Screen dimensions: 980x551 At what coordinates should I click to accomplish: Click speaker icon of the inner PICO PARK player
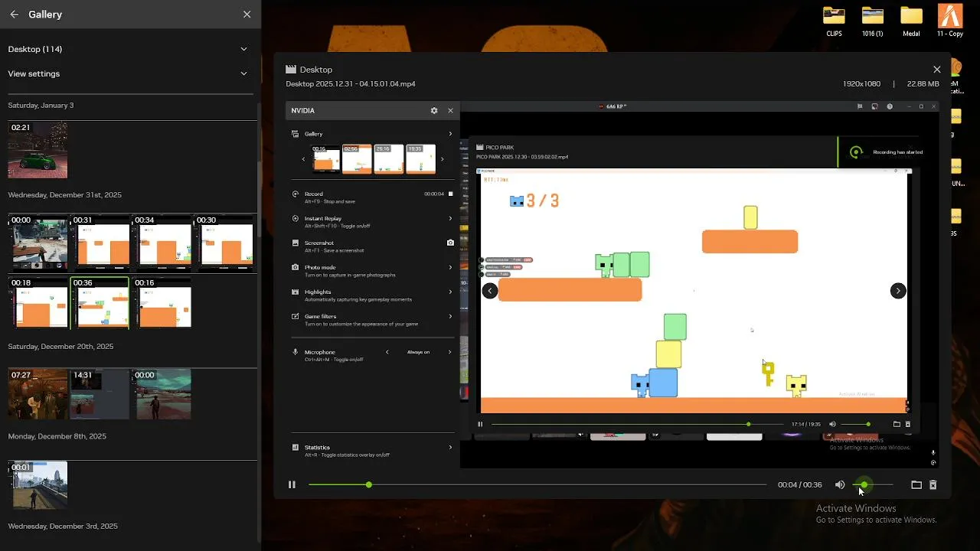(x=832, y=424)
